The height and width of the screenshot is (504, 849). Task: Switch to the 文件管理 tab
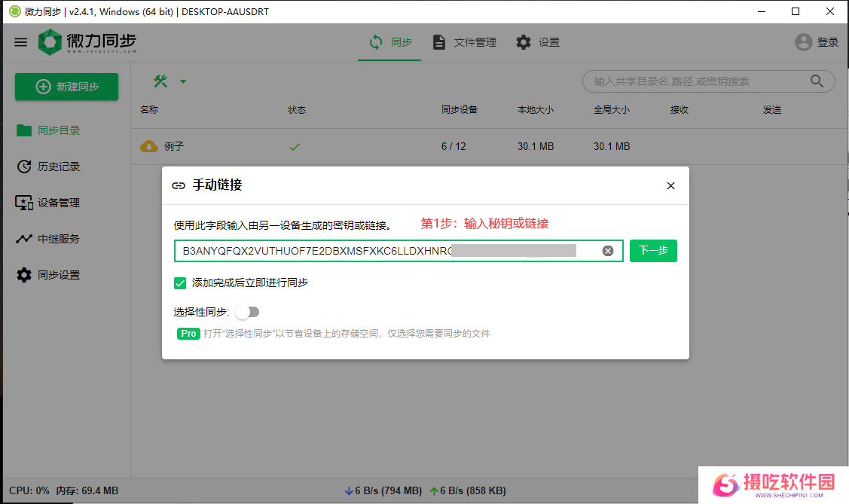tap(465, 42)
